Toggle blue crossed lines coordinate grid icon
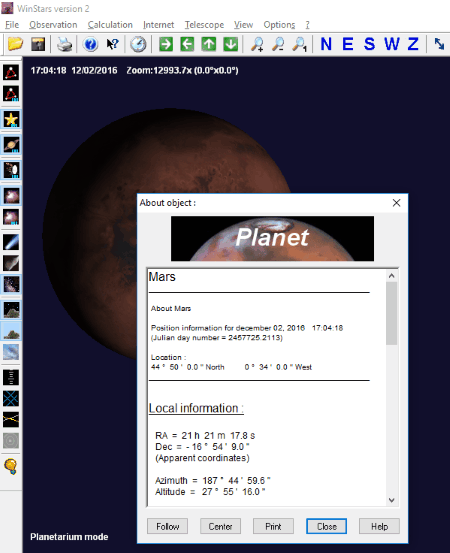 11,399
